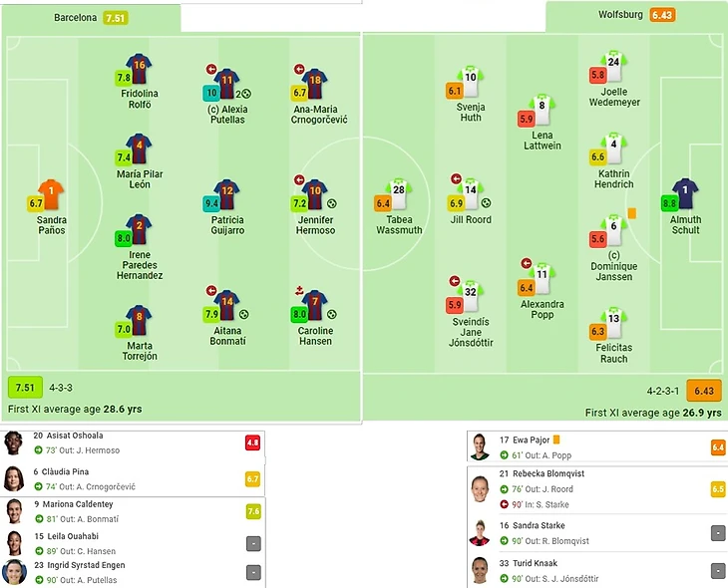Click the yellow card icon beside Ewa Pajor
Viewport: 728px width, 588px height.
point(555,439)
